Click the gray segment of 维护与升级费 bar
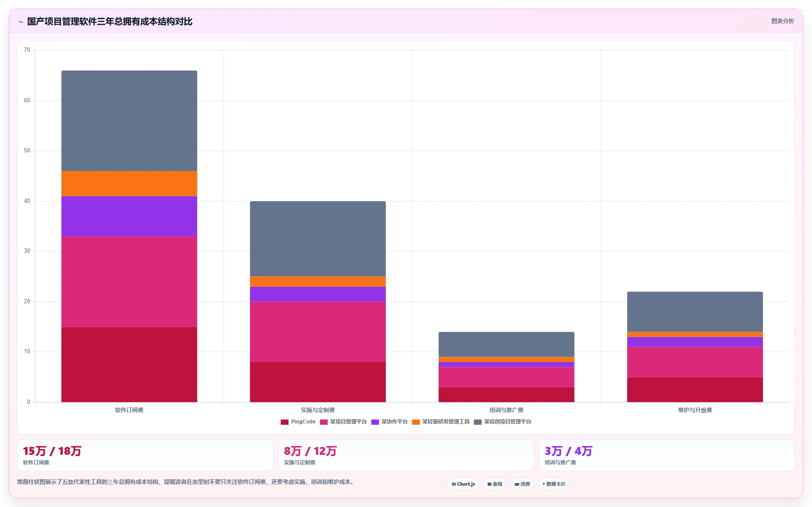Image resolution: width=812 pixels, height=507 pixels. [695, 312]
